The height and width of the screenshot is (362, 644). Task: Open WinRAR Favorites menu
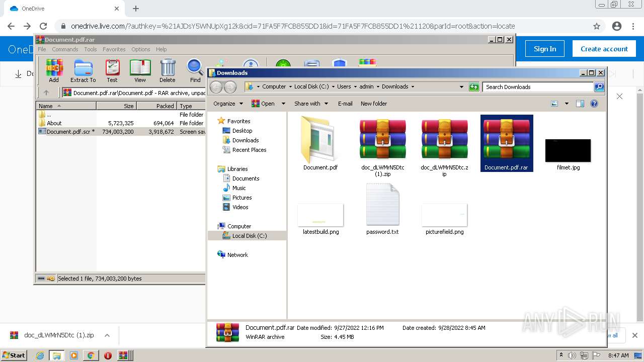(x=114, y=49)
